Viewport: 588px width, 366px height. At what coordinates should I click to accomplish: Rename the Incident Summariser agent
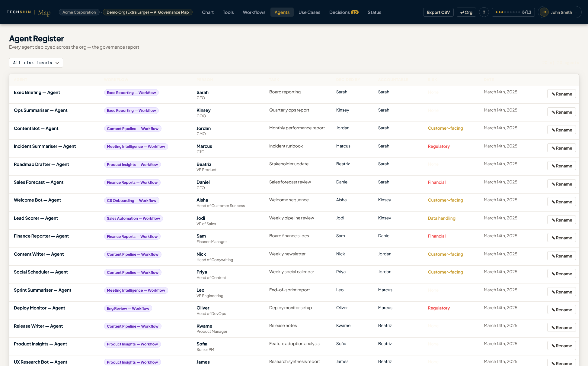tap(561, 148)
